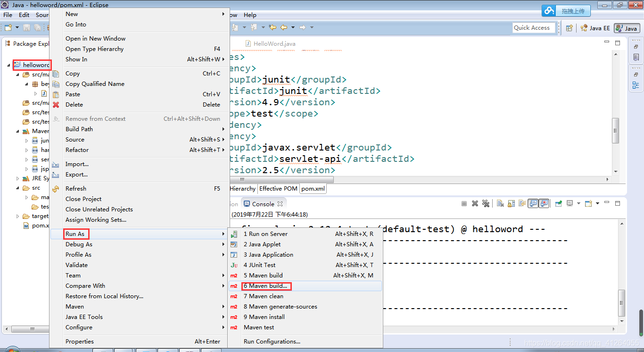
Task: Click the Outline icon in right sidebar
Action: 636,85
